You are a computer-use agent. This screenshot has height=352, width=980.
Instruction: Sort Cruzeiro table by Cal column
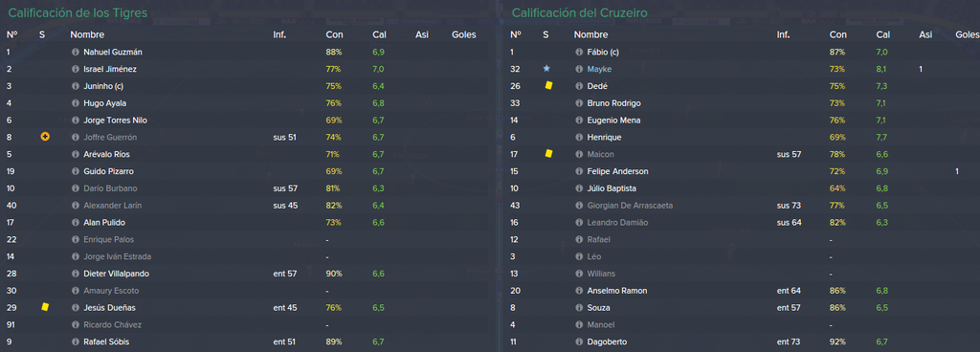883,35
